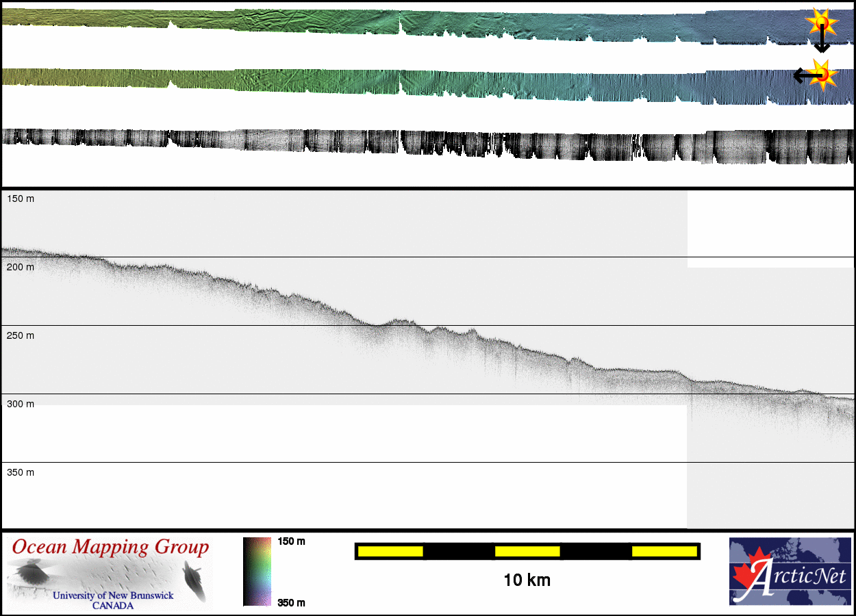The height and width of the screenshot is (616, 856).
Task: Click the University of New Brunswick text
Action: click(x=113, y=595)
